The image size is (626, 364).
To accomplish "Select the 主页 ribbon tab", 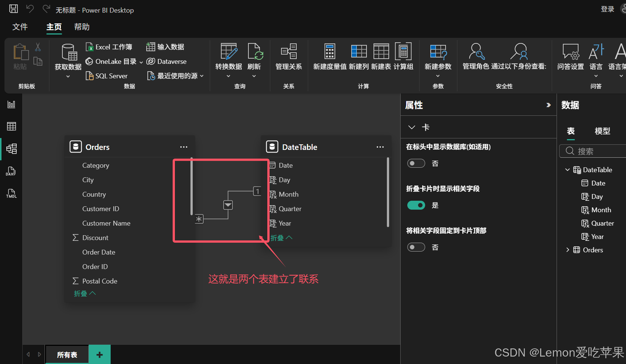I will pyautogui.click(x=54, y=27).
